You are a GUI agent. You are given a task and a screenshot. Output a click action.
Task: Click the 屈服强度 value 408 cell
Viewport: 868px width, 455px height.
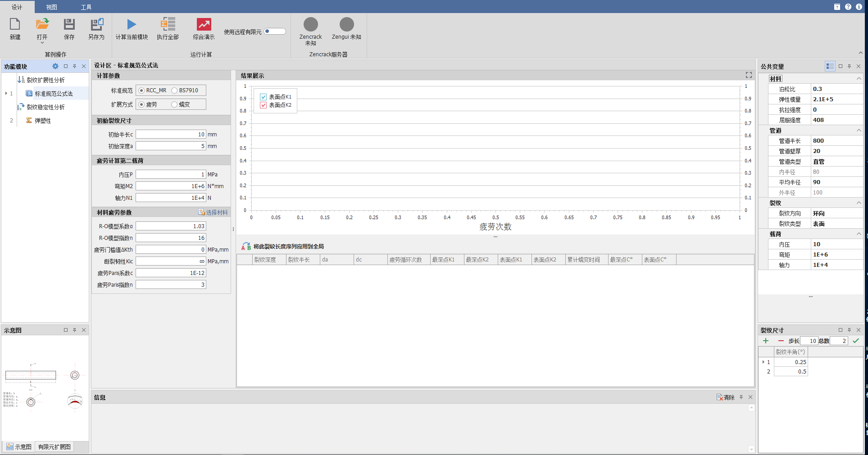point(837,120)
